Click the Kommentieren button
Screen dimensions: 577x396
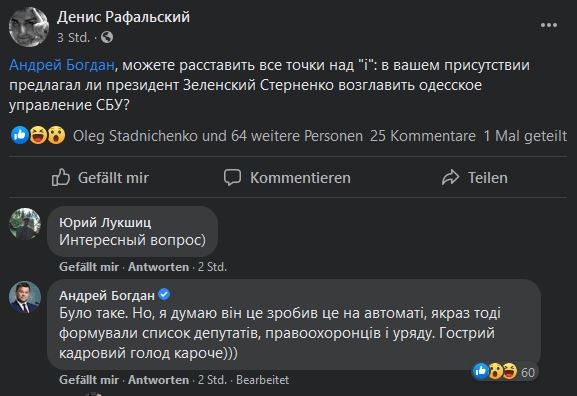[287, 178]
